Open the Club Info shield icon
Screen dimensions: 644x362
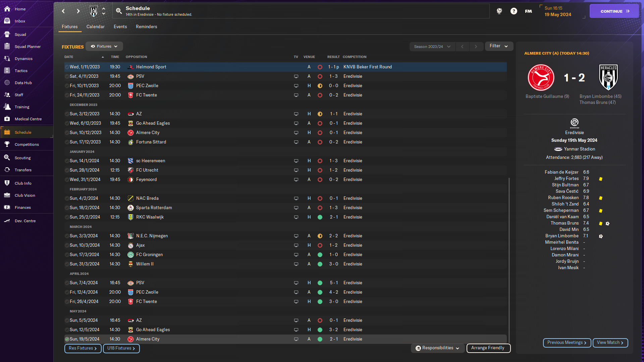7,183
